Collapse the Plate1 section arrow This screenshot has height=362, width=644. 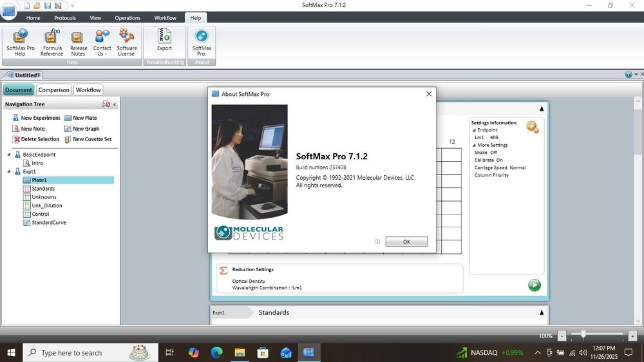(542, 108)
